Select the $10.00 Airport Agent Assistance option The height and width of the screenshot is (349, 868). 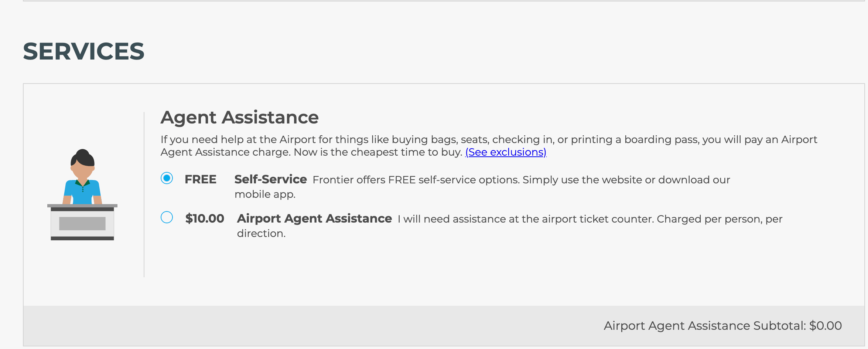167,218
